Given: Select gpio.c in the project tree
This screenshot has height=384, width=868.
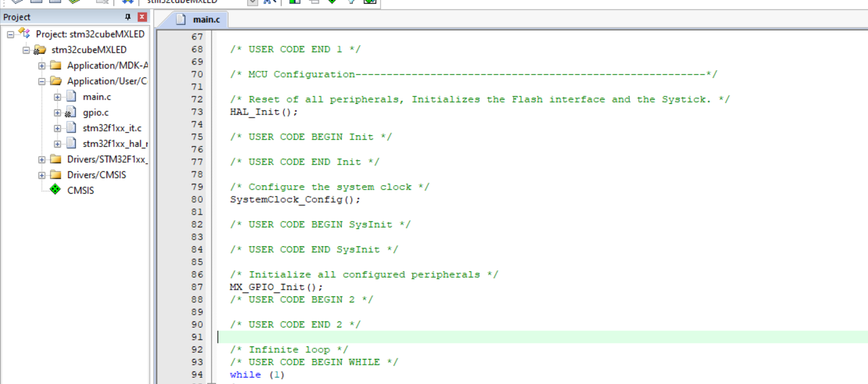Looking at the screenshot, I should [96, 113].
